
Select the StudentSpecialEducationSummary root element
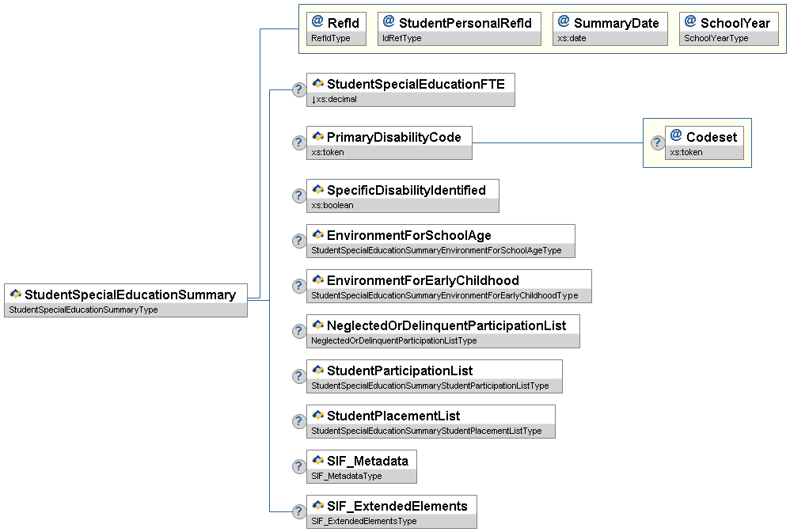(x=126, y=300)
